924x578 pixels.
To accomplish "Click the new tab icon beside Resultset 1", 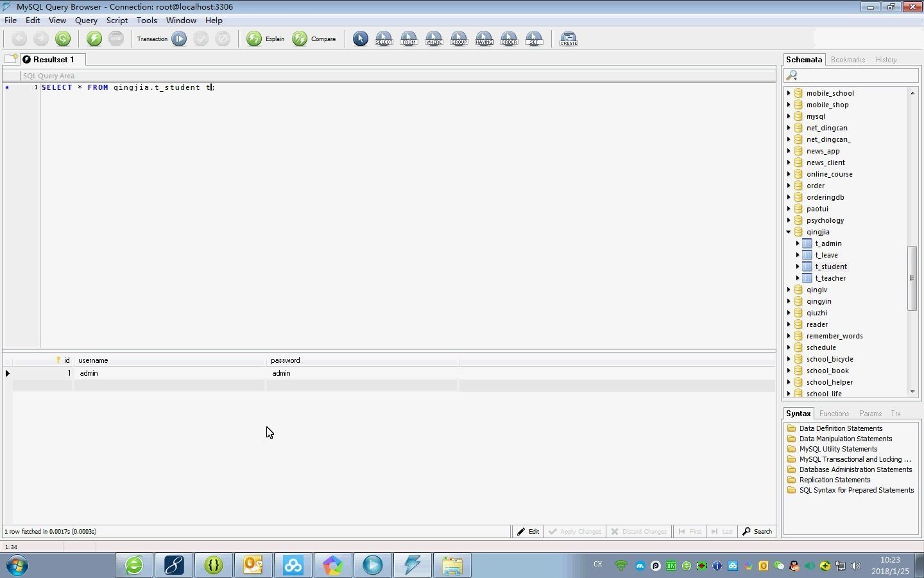I will (11, 59).
